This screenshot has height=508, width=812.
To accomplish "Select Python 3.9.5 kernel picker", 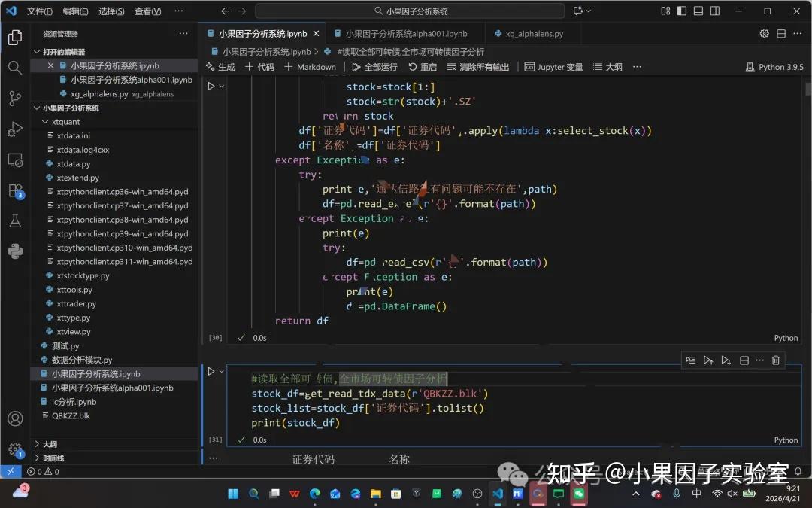I will pyautogui.click(x=774, y=67).
